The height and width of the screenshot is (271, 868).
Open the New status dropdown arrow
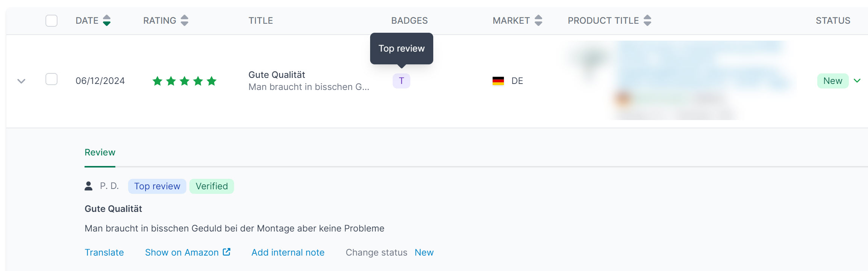(857, 81)
